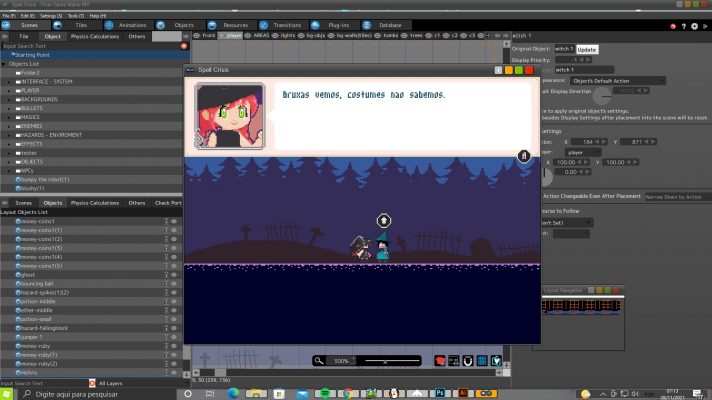This screenshot has width=712, height=400.
Task: Clear object search with orange X icon
Action: 184,46
